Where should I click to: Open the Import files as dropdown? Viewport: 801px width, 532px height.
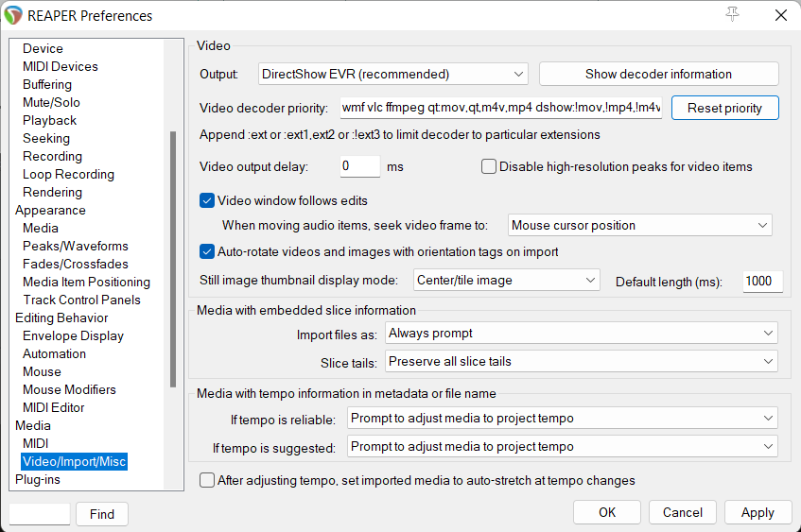point(581,334)
